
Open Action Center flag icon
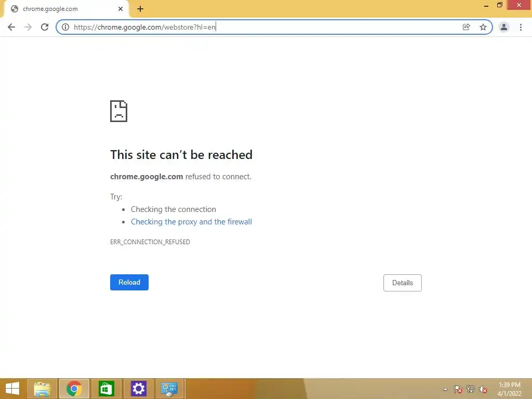(x=458, y=389)
